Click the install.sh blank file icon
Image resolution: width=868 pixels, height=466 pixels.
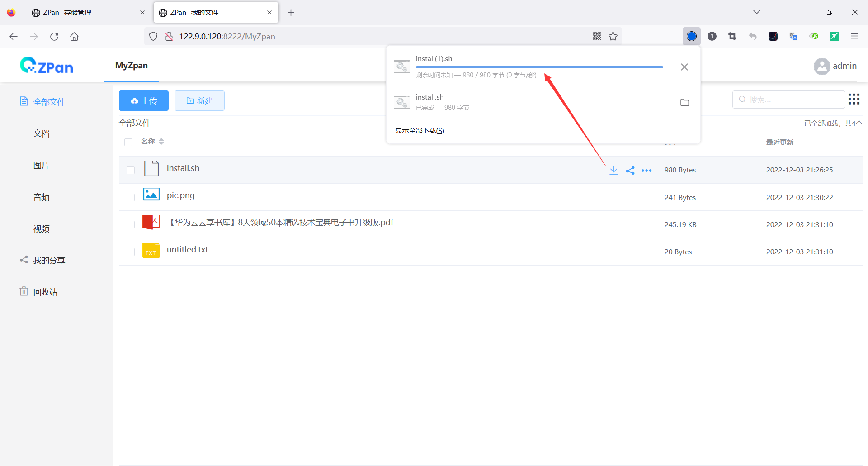pos(151,168)
